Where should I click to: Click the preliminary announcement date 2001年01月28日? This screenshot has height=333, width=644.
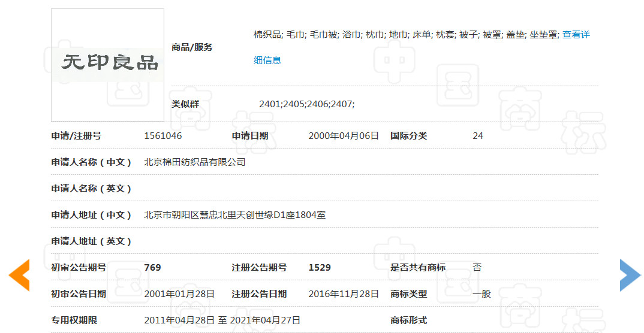click(179, 294)
